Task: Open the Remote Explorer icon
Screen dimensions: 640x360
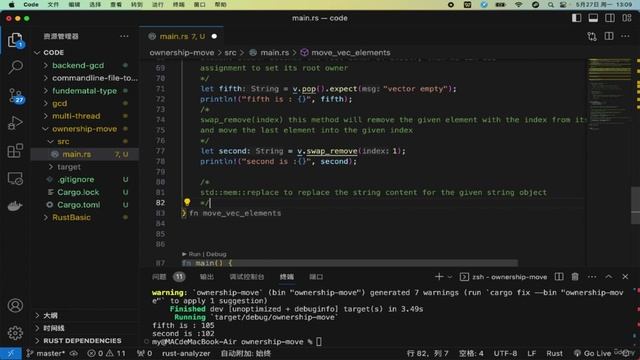Action: tap(15, 179)
